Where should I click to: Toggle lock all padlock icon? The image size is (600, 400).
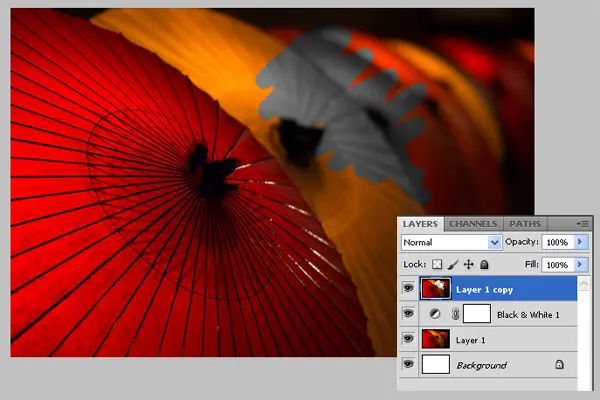[484, 264]
